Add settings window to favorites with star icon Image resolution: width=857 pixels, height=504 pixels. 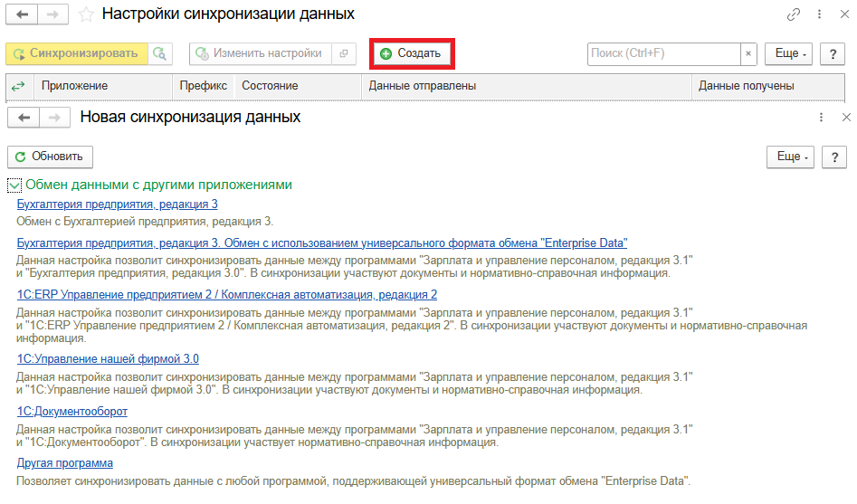tap(86, 14)
